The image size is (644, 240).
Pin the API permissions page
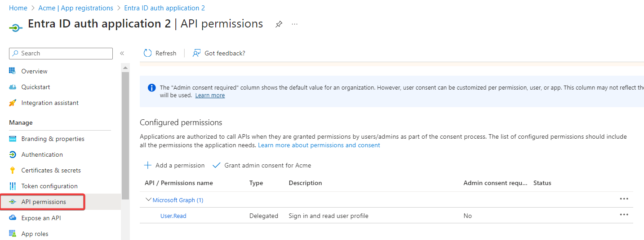coord(279,24)
